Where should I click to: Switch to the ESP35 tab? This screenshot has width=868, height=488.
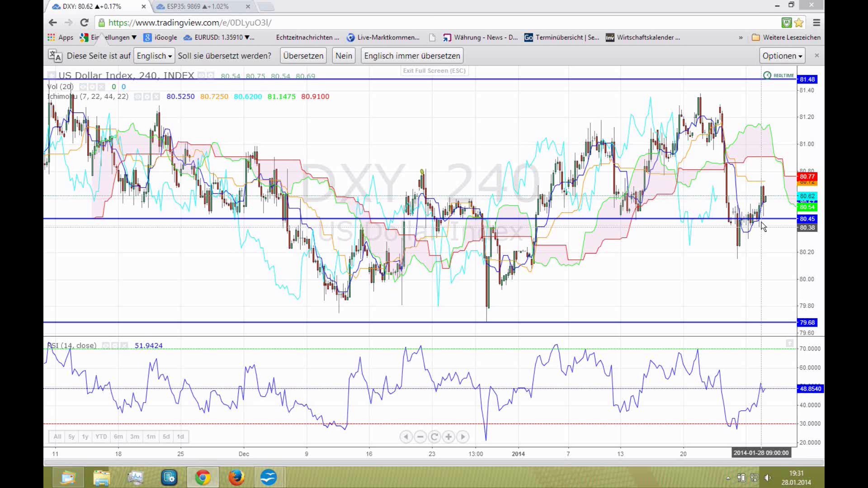pos(198,6)
